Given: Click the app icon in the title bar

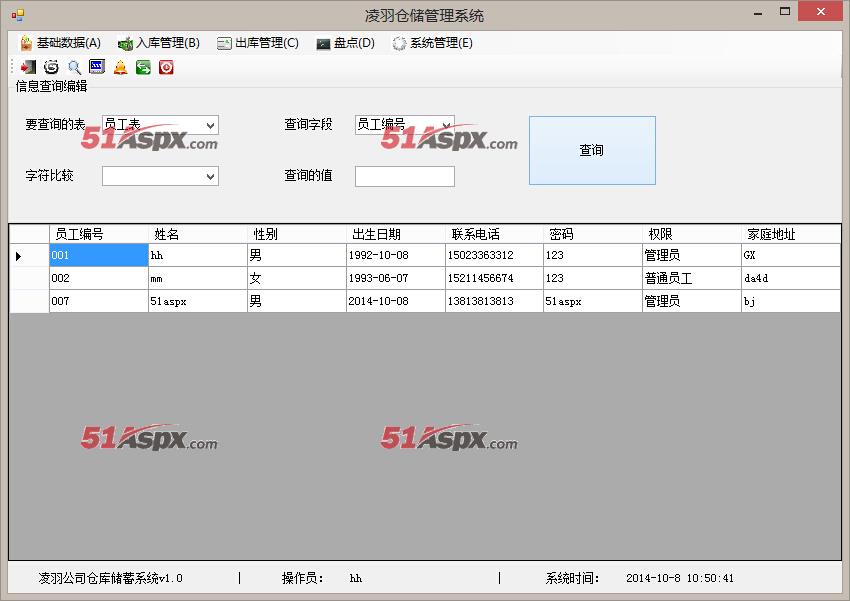Looking at the screenshot, I should point(17,15).
